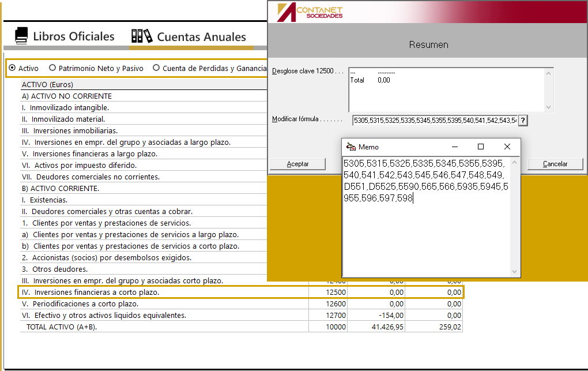Click the 'Total 0,00' line in Desglose

click(x=370, y=80)
